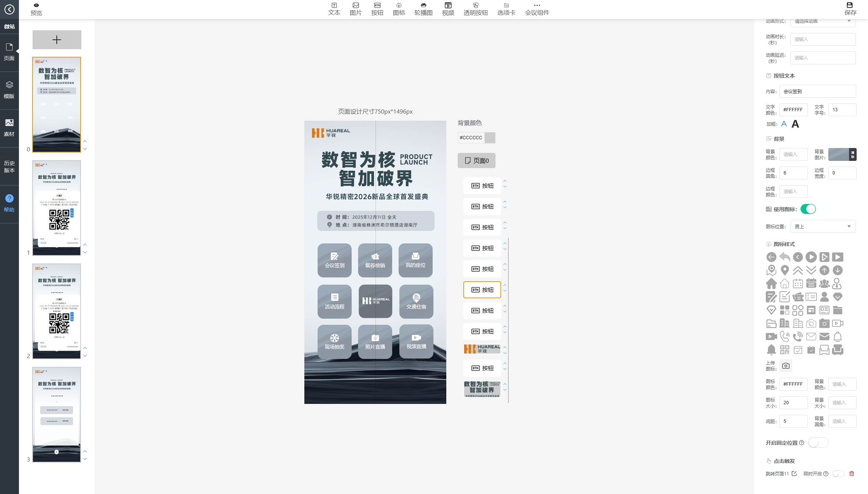Click the #CCCCCC background color swatch

point(490,138)
